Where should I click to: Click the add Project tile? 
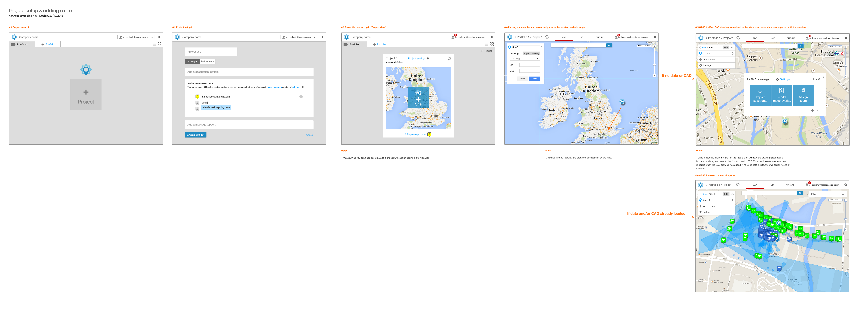(86, 94)
